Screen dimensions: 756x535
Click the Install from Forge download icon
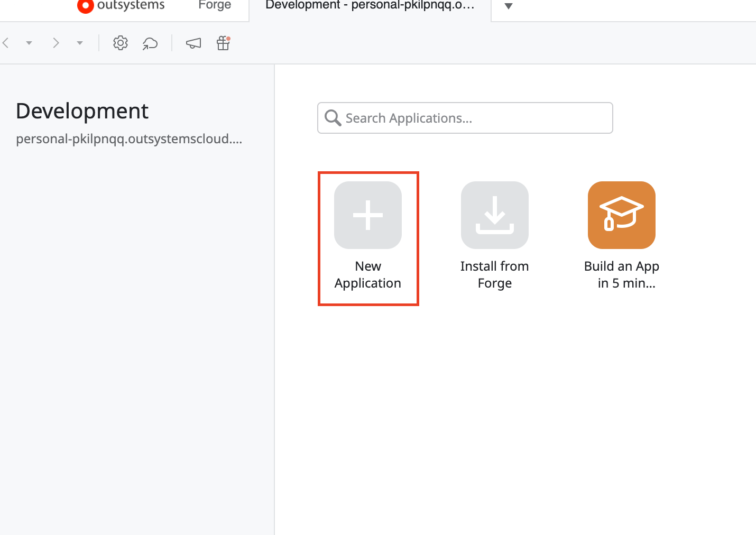[494, 215]
